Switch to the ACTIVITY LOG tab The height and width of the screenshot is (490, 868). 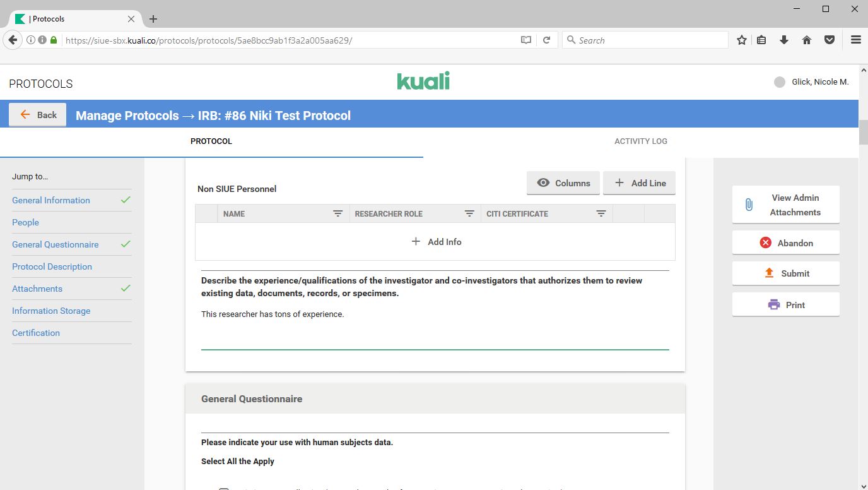[640, 141]
